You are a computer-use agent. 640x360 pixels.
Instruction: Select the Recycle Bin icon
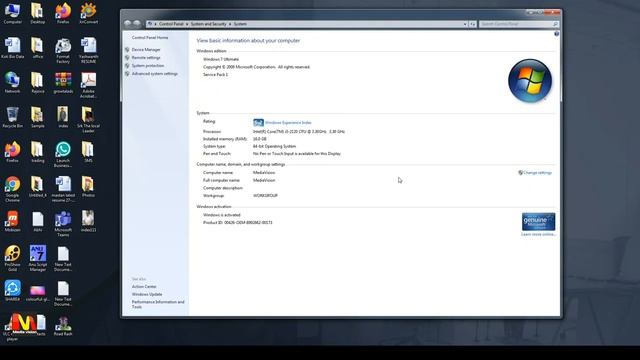point(12,118)
